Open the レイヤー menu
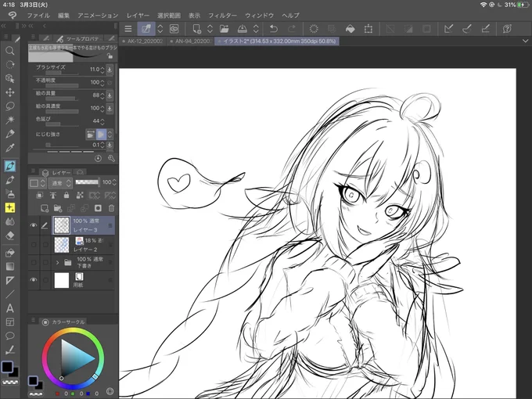The width and height of the screenshot is (532, 399). 138,16
